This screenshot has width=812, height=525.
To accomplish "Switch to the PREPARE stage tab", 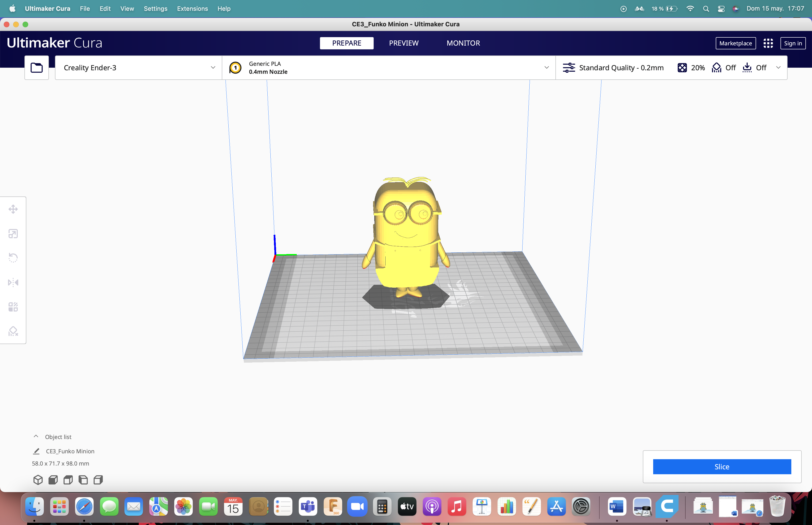I will [347, 43].
